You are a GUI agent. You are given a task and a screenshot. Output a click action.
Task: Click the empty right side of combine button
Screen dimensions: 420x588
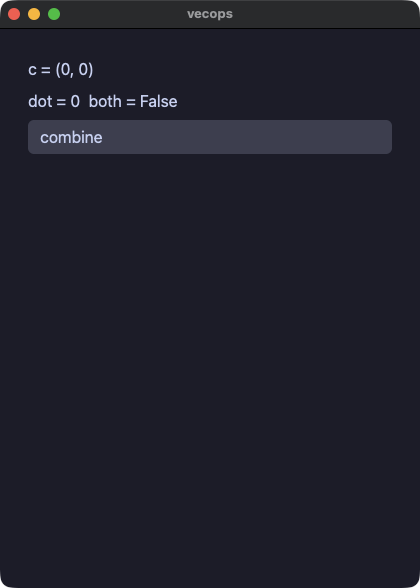pos(262,137)
